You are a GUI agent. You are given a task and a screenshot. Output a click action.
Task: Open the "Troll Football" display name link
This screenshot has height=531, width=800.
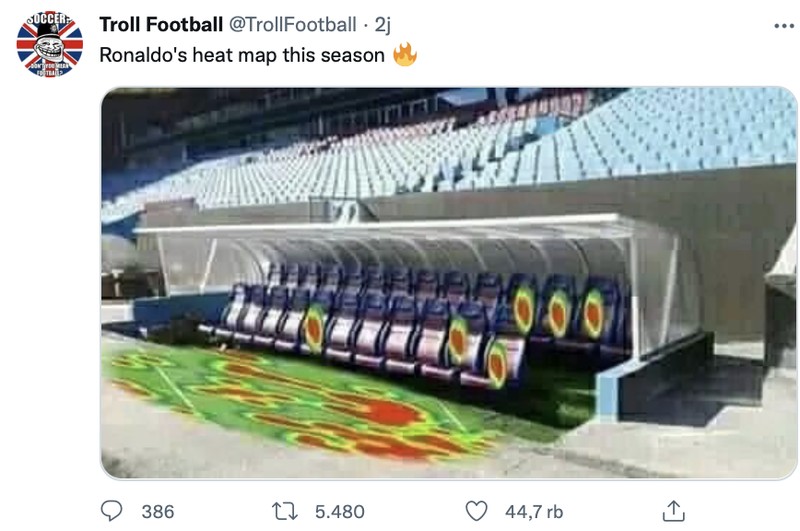tap(161, 25)
